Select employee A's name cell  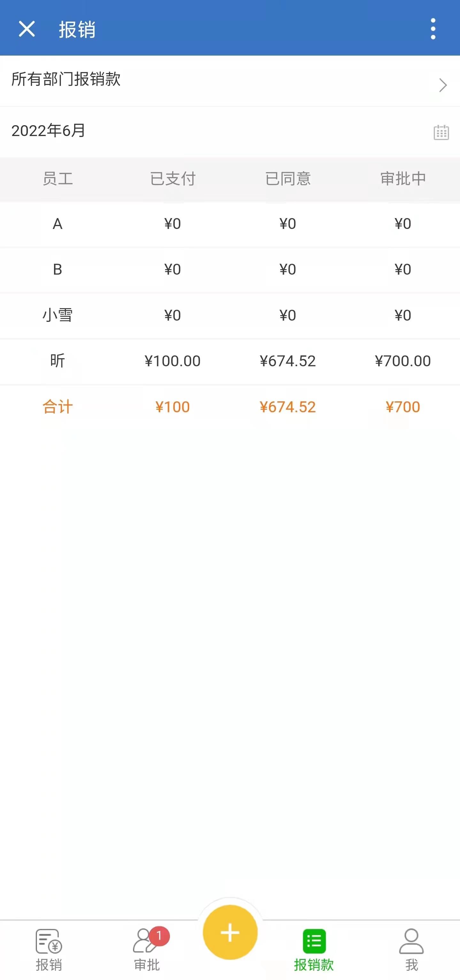tap(57, 224)
